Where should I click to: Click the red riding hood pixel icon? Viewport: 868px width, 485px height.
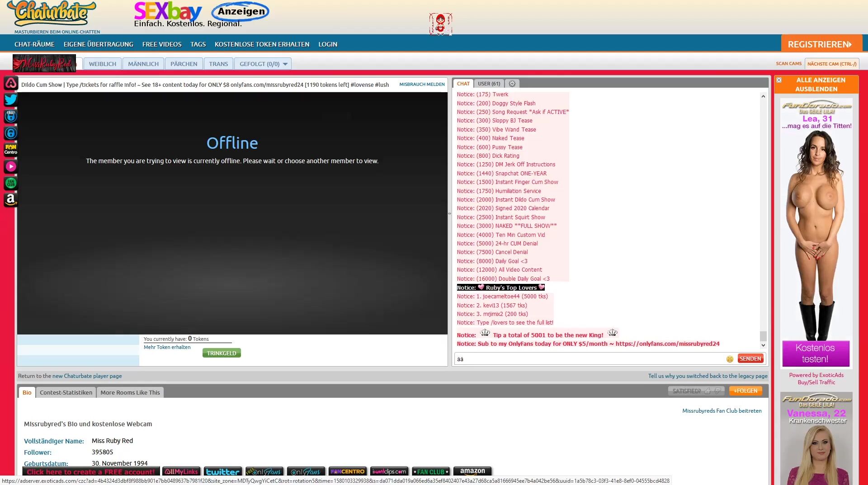coord(440,24)
